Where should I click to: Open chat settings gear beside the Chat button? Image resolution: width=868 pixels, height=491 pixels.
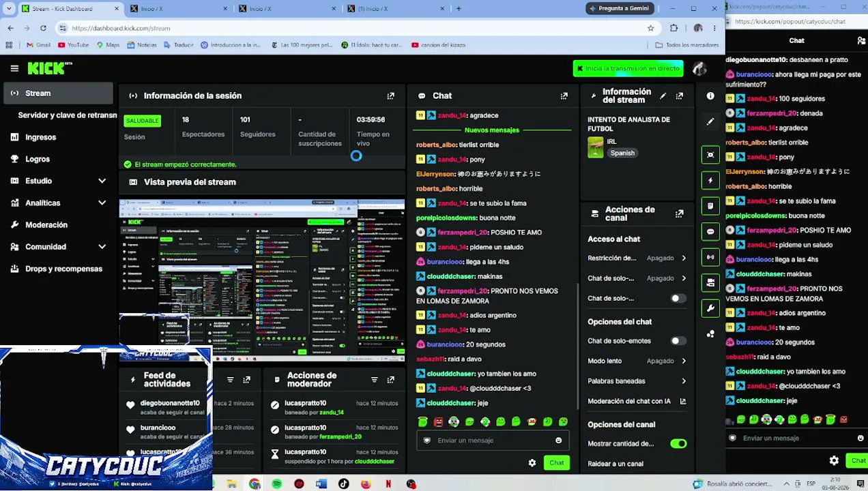click(x=532, y=462)
